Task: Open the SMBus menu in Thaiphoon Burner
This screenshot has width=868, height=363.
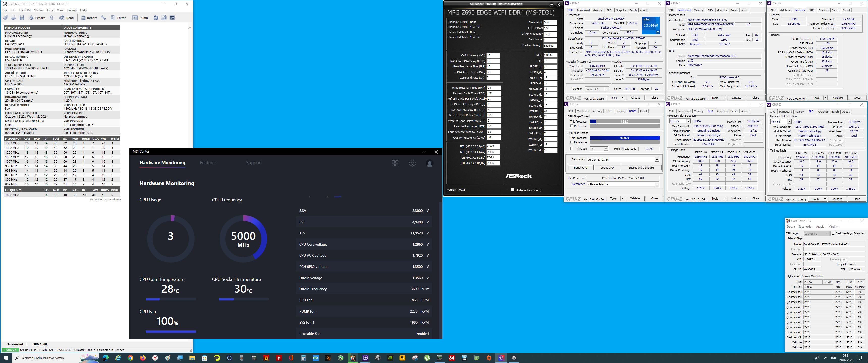Action: coord(38,10)
